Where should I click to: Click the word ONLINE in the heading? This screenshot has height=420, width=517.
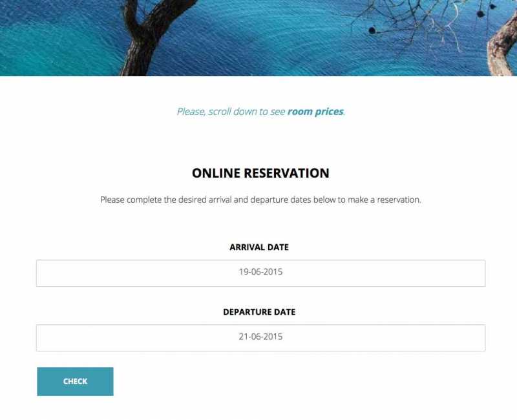pyautogui.click(x=216, y=173)
